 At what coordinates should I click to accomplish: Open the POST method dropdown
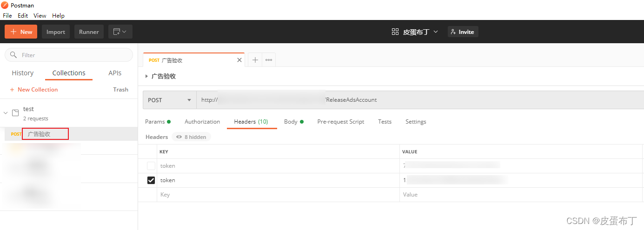coord(170,100)
